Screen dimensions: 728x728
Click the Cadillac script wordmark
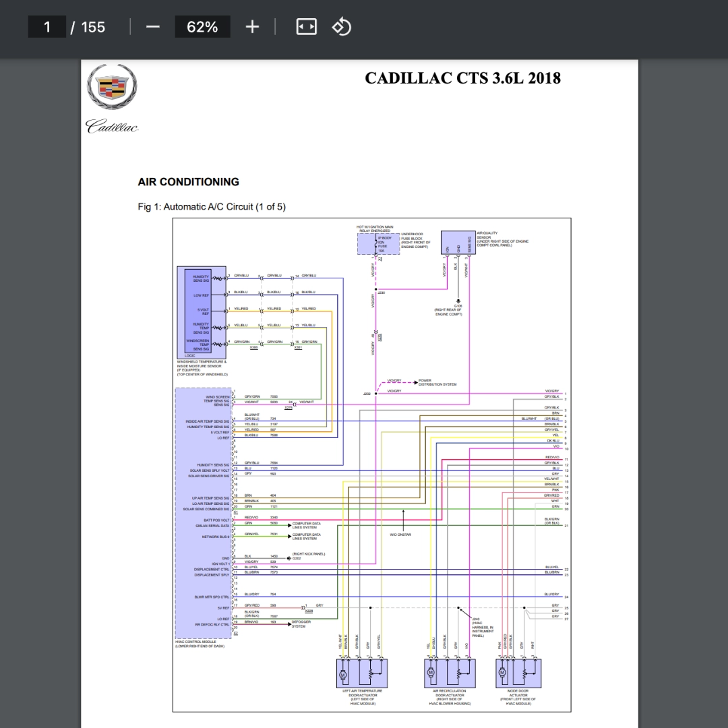(x=112, y=126)
